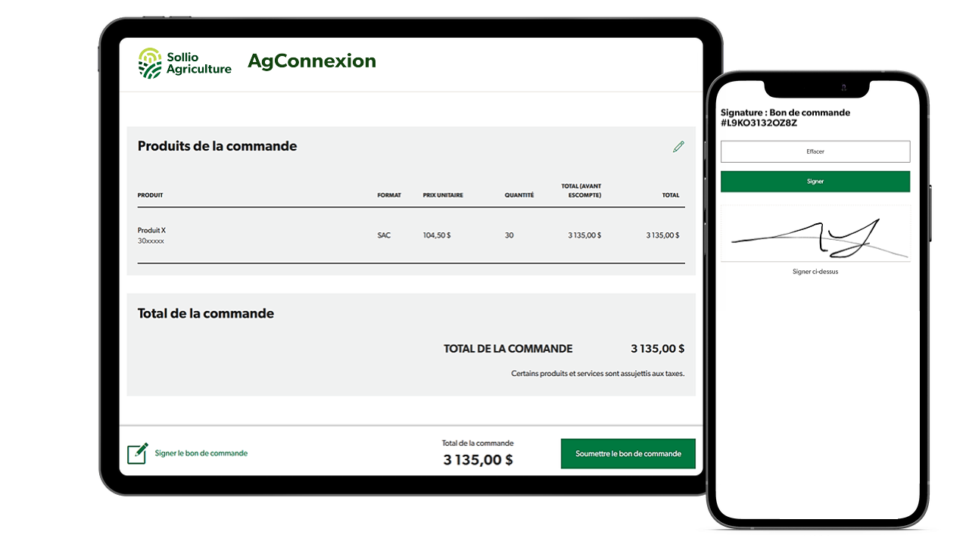The height and width of the screenshot is (560, 969).
Task: Open 'Signer le bon de commande' link
Action: pos(201,453)
